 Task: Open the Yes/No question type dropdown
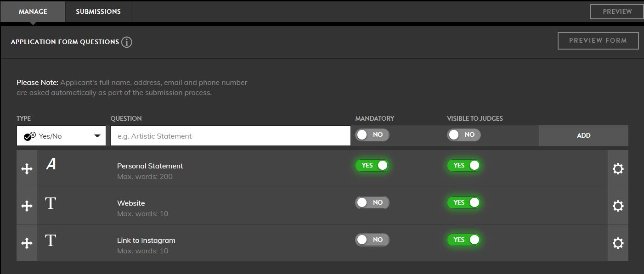tap(61, 136)
